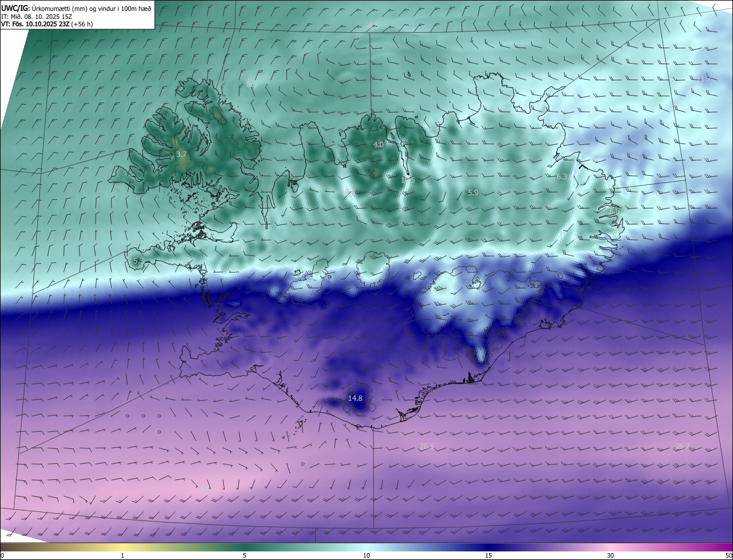Click the 14.8 value in south Iceland
Screen dimensions: 733x560
[355, 398]
